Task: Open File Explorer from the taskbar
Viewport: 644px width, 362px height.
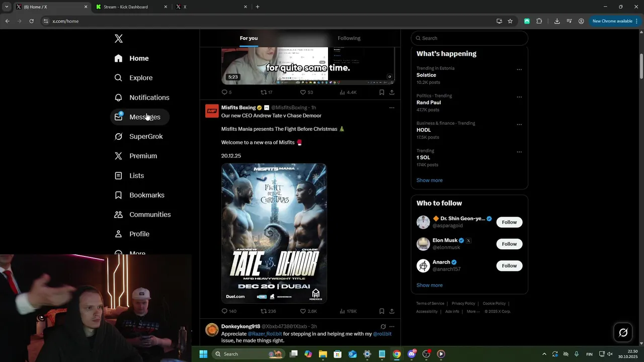Action: (323, 354)
